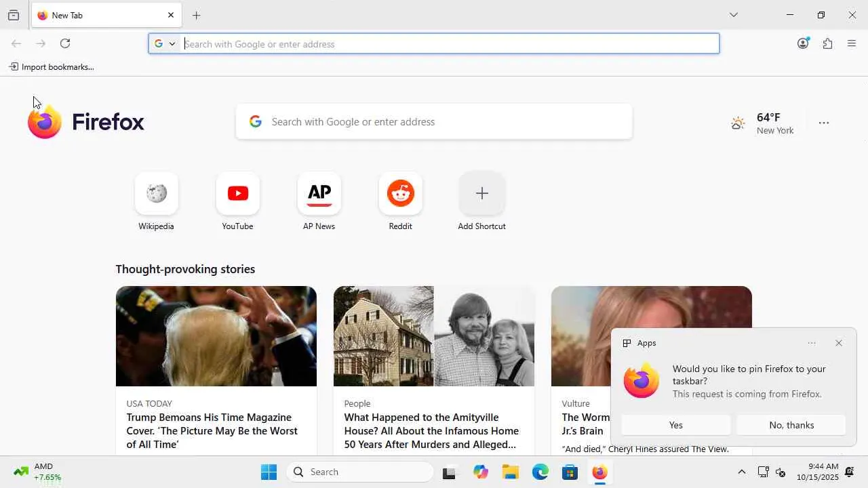Open File Explorer from taskbar
This screenshot has height=488, width=868.
[x=511, y=472]
